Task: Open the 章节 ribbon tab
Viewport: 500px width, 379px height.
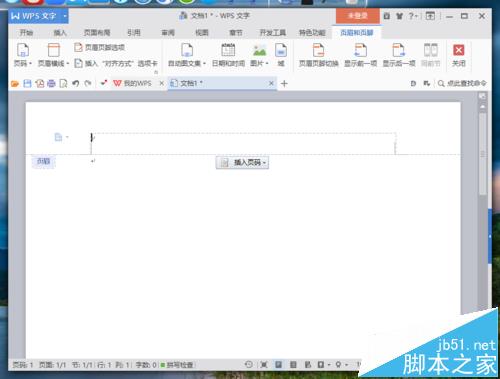Action: (x=236, y=33)
